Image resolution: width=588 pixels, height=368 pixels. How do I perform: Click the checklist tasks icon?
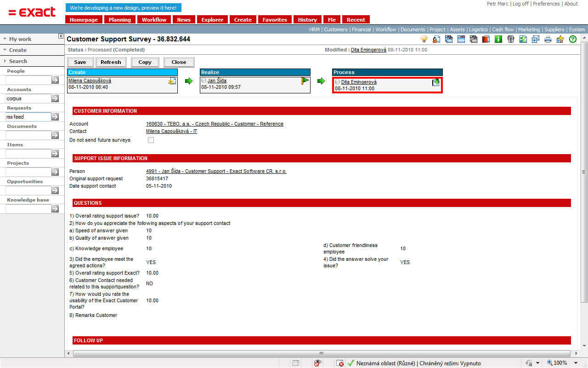point(523,39)
